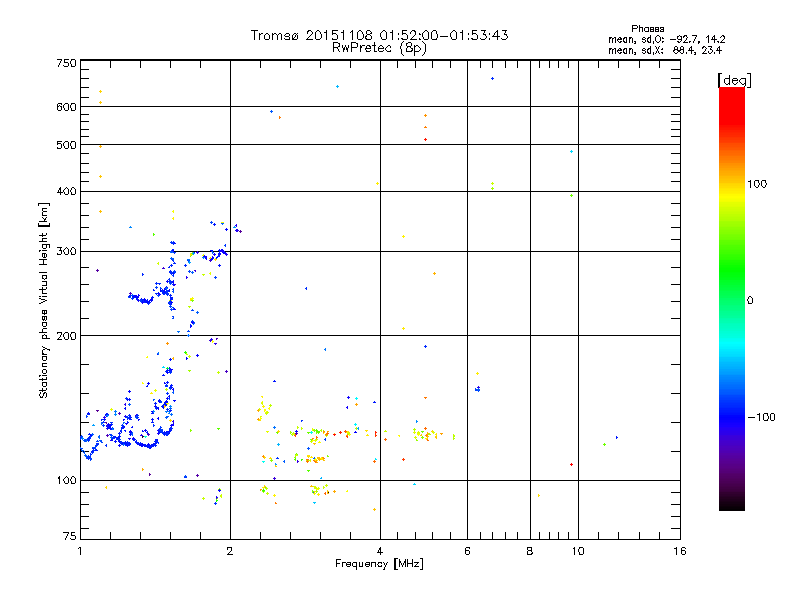Click the mean, sd,X statistics line

[x=665, y=50]
